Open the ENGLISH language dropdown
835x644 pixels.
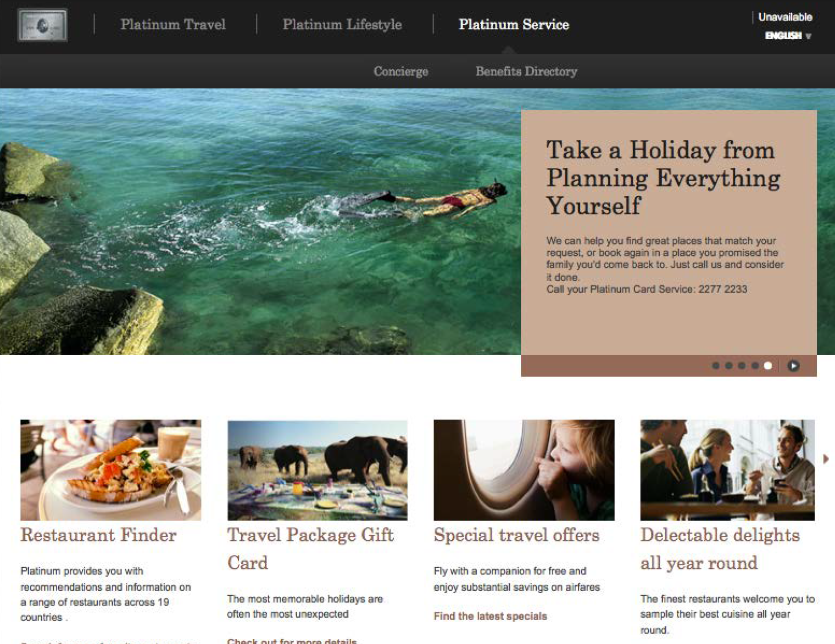[788, 36]
